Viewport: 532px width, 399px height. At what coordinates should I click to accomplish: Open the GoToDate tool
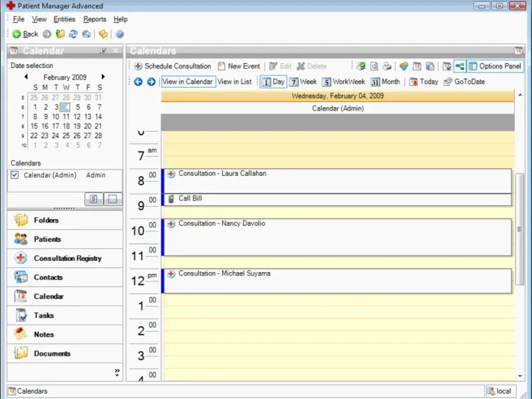tap(464, 82)
